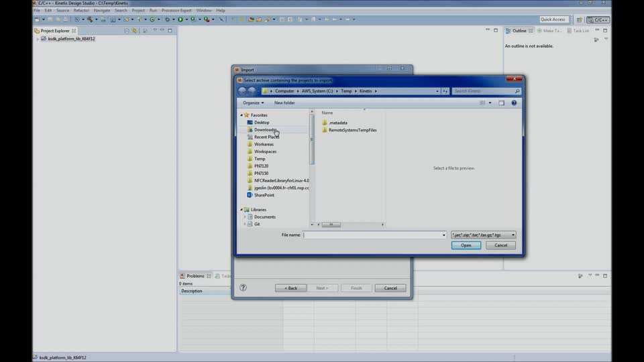Open the Downloads favorite folder

265,130
